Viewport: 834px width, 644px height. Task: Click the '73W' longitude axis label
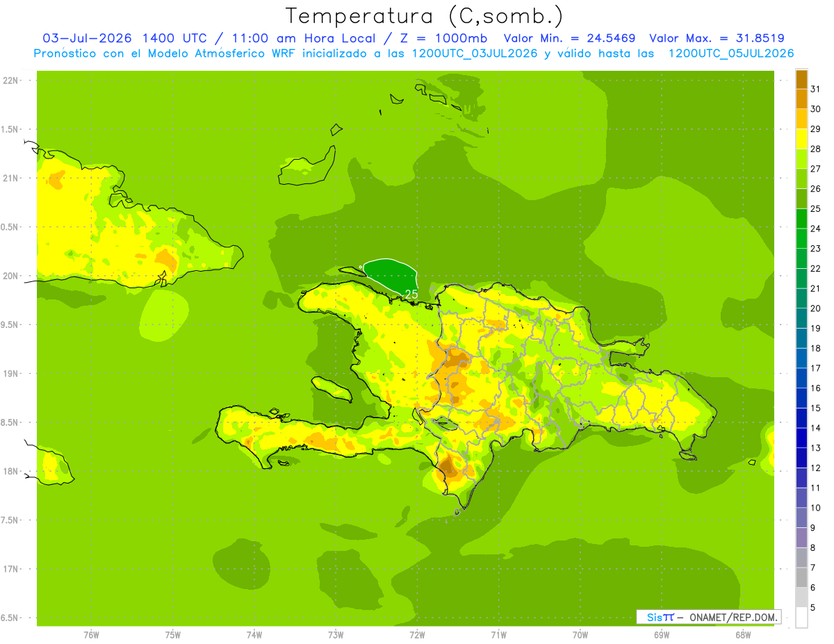tap(336, 635)
